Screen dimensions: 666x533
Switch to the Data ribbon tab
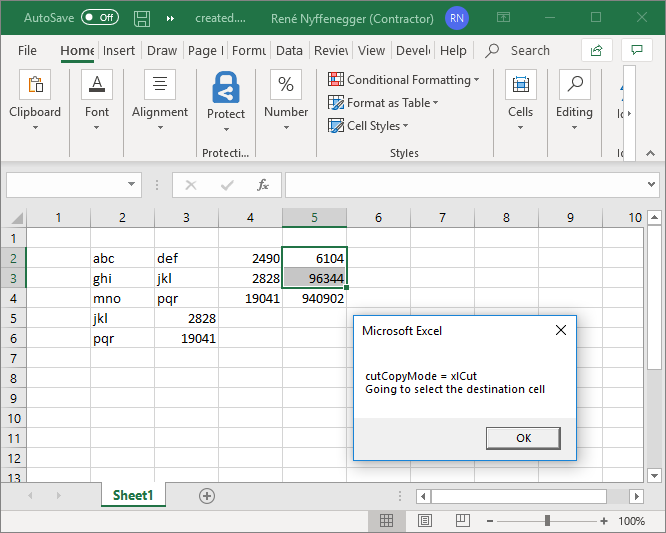click(289, 50)
